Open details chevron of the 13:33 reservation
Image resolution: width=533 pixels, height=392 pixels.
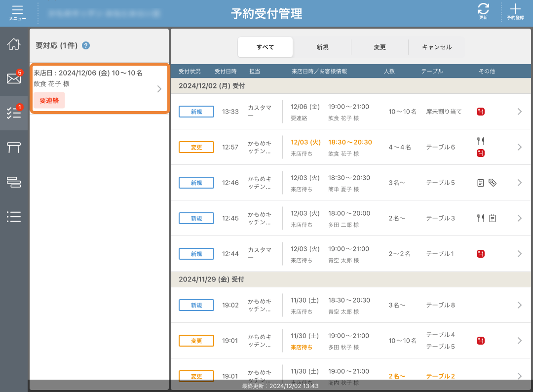pyautogui.click(x=519, y=112)
